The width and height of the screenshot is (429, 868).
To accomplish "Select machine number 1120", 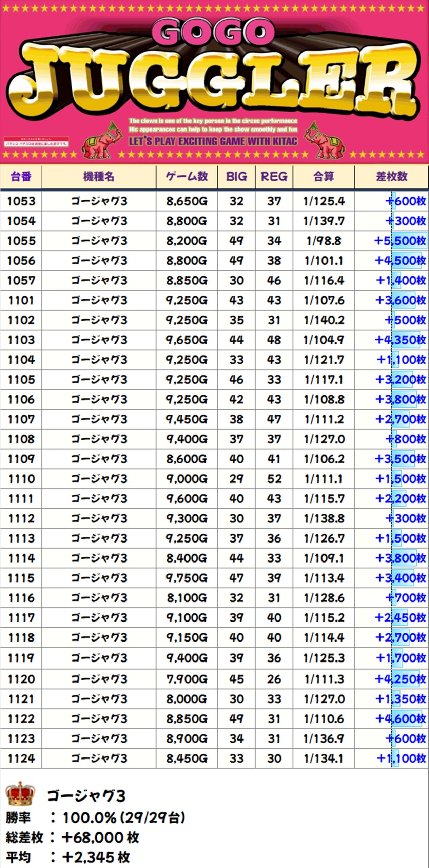I will click(x=21, y=679).
